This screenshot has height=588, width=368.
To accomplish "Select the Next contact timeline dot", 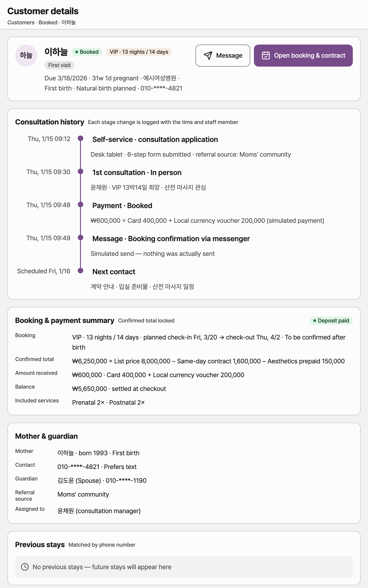I will pos(80,270).
